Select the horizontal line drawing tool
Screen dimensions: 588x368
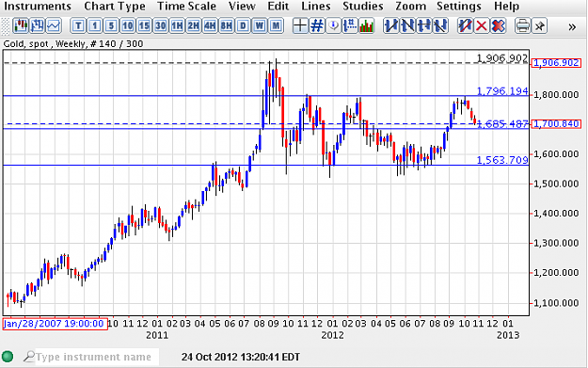(x=424, y=26)
